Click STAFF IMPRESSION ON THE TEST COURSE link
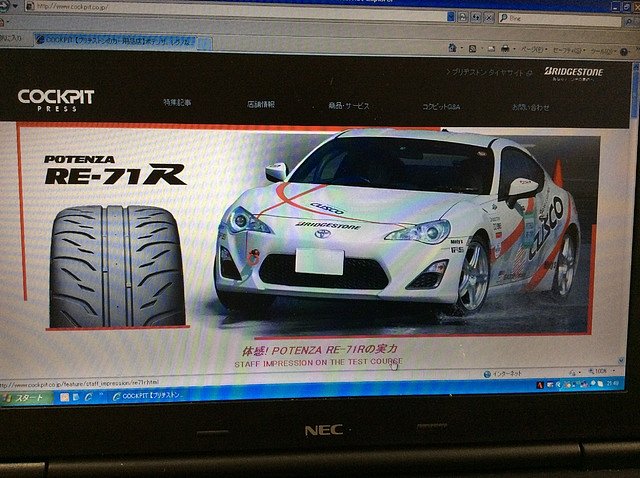Image resolution: width=640 pixels, height=478 pixels. (x=319, y=362)
